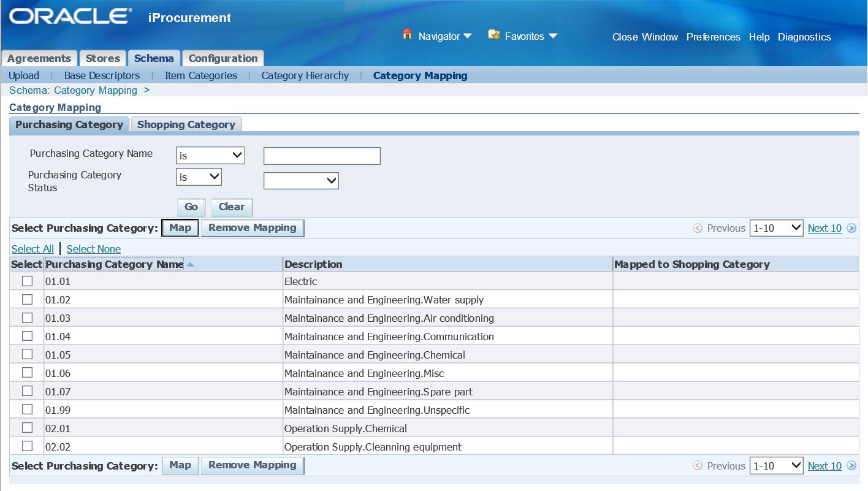The width and height of the screenshot is (868, 491).
Task: Click the Go search button
Action: pyautogui.click(x=191, y=207)
